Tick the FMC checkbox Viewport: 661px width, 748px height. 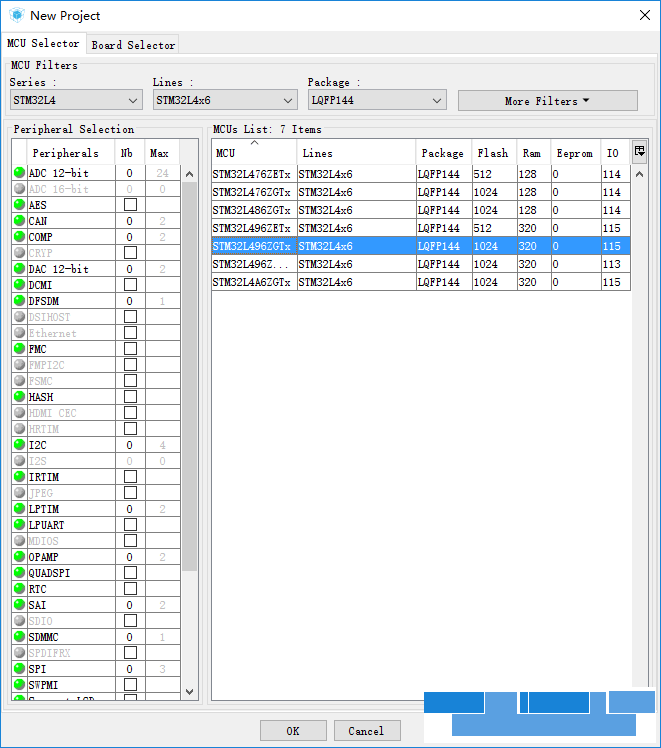click(130, 349)
